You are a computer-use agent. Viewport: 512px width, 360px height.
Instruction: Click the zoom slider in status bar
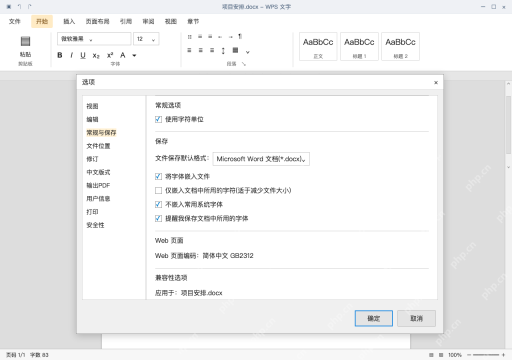tap(486, 355)
